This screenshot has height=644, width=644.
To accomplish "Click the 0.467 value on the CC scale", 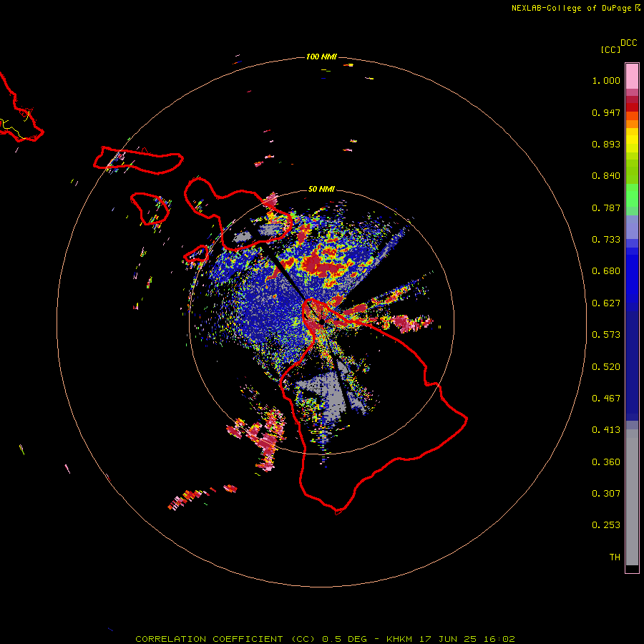I will point(606,399).
